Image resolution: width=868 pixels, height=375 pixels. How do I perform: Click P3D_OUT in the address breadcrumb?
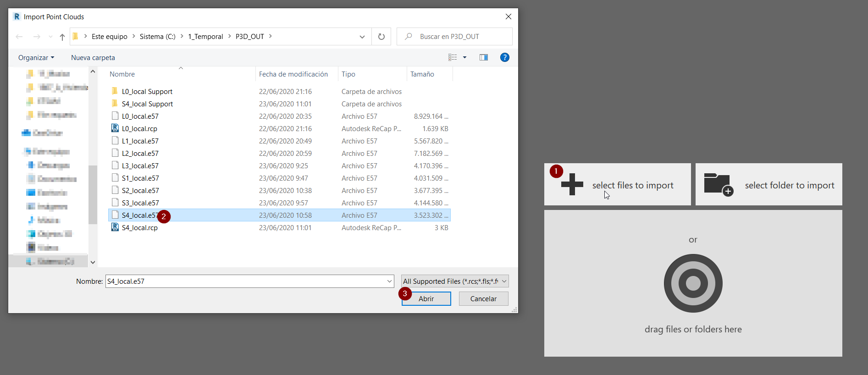click(250, 36)
